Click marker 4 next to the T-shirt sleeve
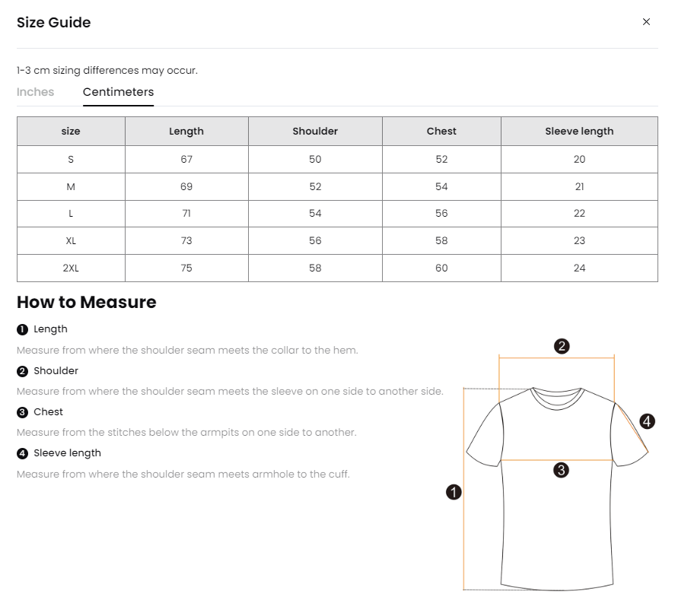 (x=647, y=421)
